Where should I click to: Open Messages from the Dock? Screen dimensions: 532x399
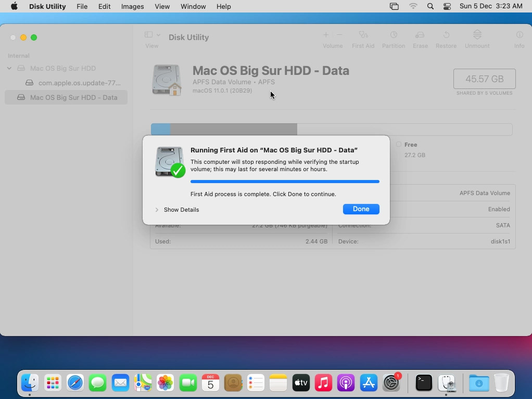98,383
